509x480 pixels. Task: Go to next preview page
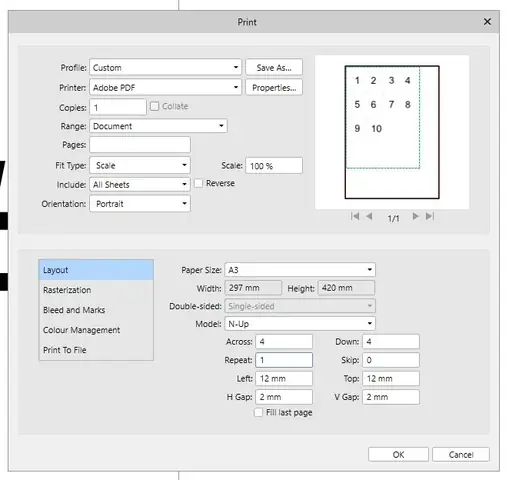click(415, 217)
